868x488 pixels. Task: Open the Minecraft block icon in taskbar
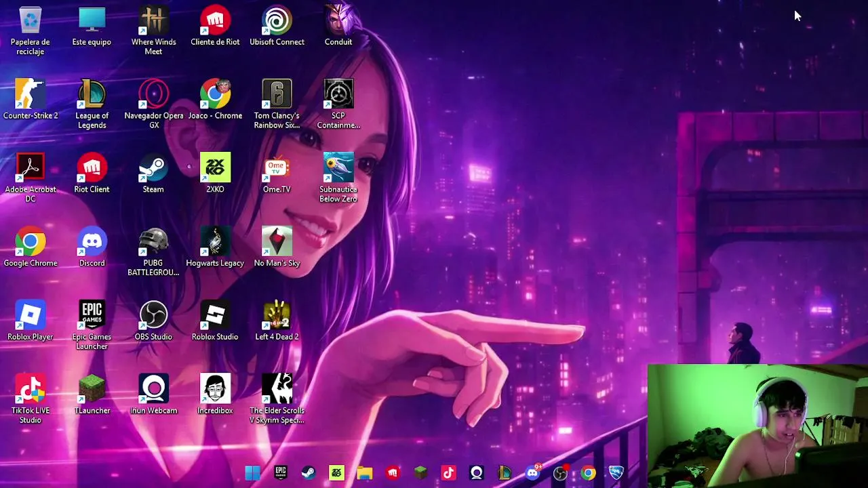pos(420,473)
